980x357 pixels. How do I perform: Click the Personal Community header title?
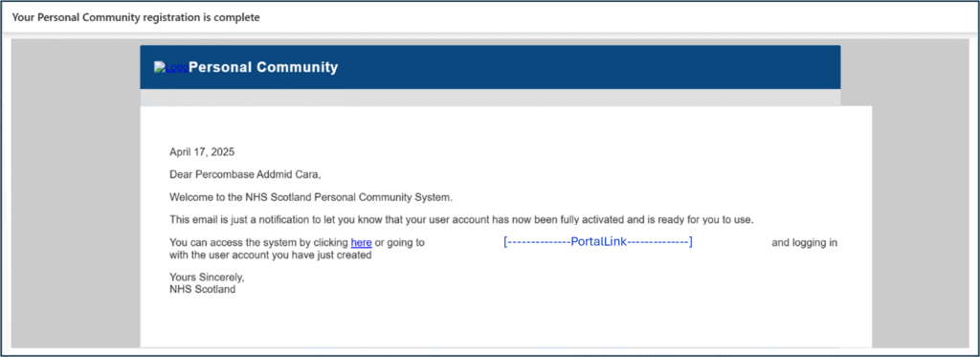(x=263, y=68)
